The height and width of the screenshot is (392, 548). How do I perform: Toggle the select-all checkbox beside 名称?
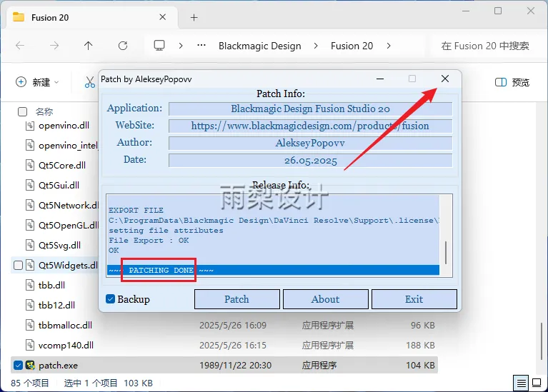point(22,112)
